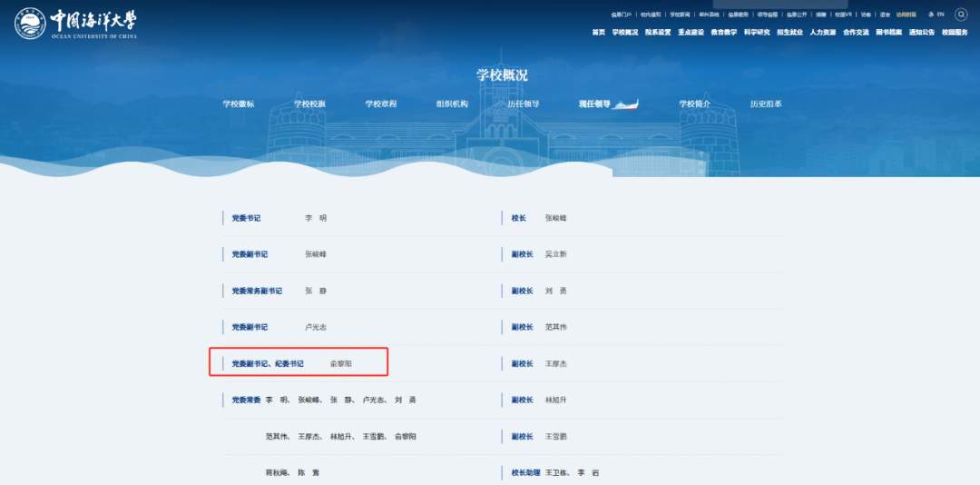Click 陈 鸷 in the 党委常委 list

[x=309, y=473]
